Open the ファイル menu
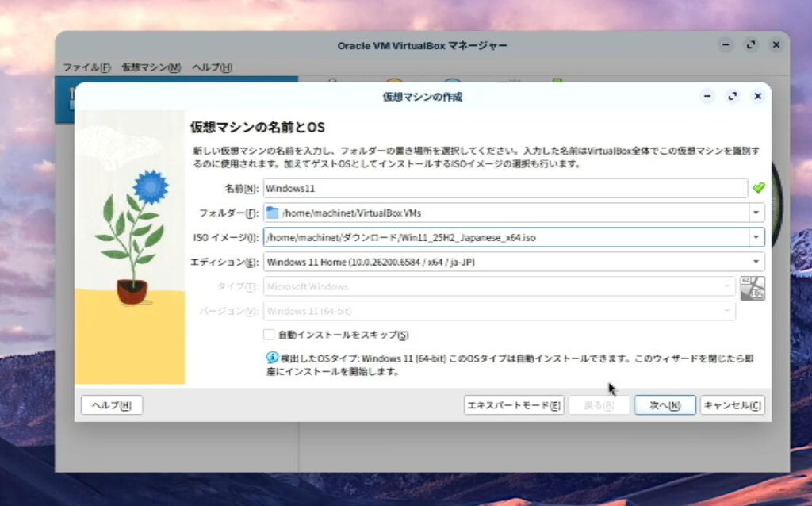Viewport: 812px width, 506px height. 86,67
